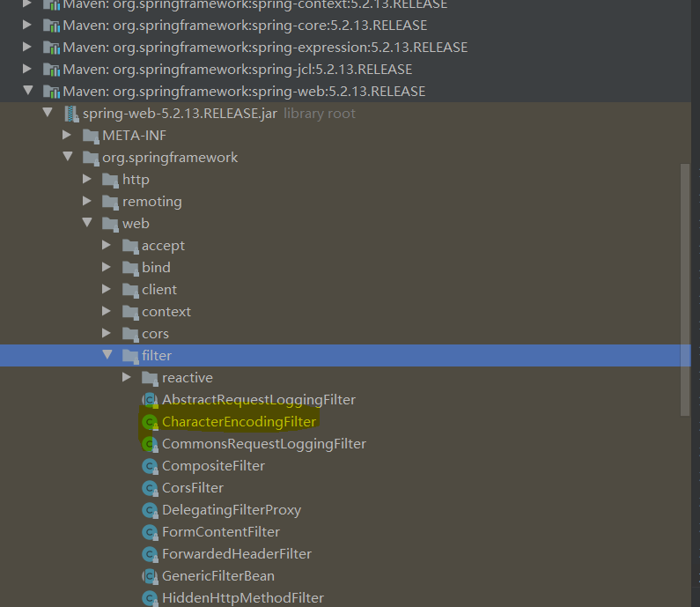This screenshot has height=607, width=700.
Task: Expand the accept package
Action: click(107, 245)
